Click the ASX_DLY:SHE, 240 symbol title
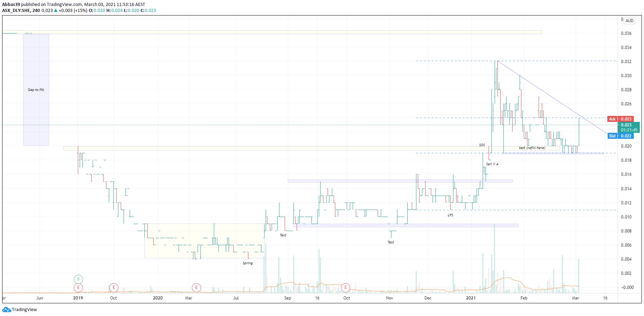Screen dimensions: 644x316 pyautogui.click(x=21, y=11)
